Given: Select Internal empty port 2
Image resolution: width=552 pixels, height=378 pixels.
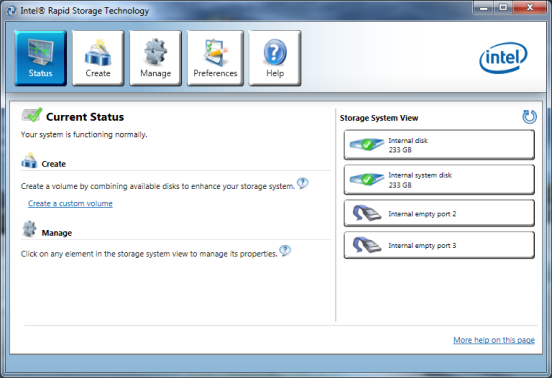Looking at the screenshot, I should coord(439,213).
